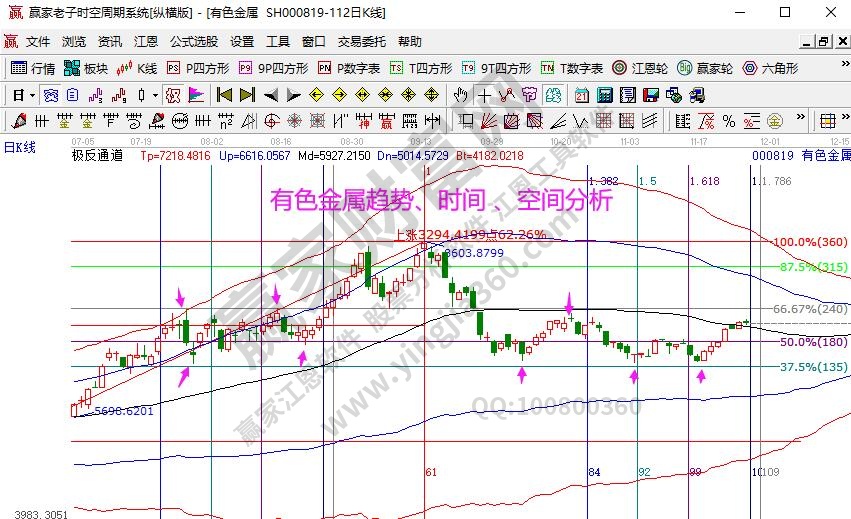Select the hand pan tool
This screenshot has height=519, width=851.
click(460, 95)
